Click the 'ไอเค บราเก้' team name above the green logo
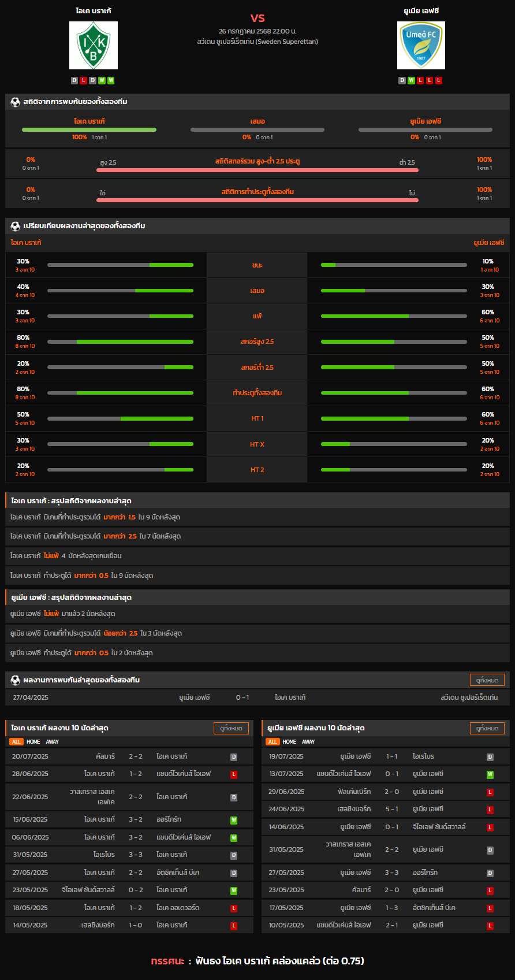The height and width of the screenshot is (980, 515). click(x=94, y=11)
